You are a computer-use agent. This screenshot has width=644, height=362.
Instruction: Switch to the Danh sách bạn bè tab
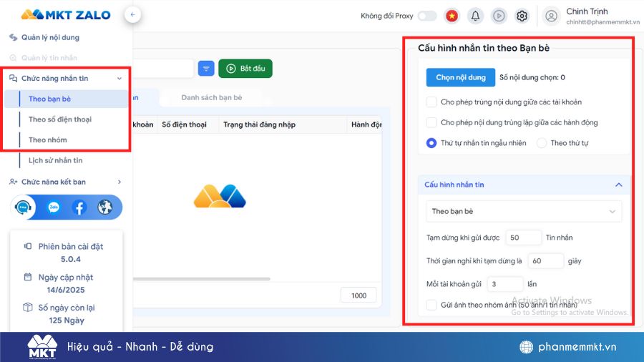point(211,97)
